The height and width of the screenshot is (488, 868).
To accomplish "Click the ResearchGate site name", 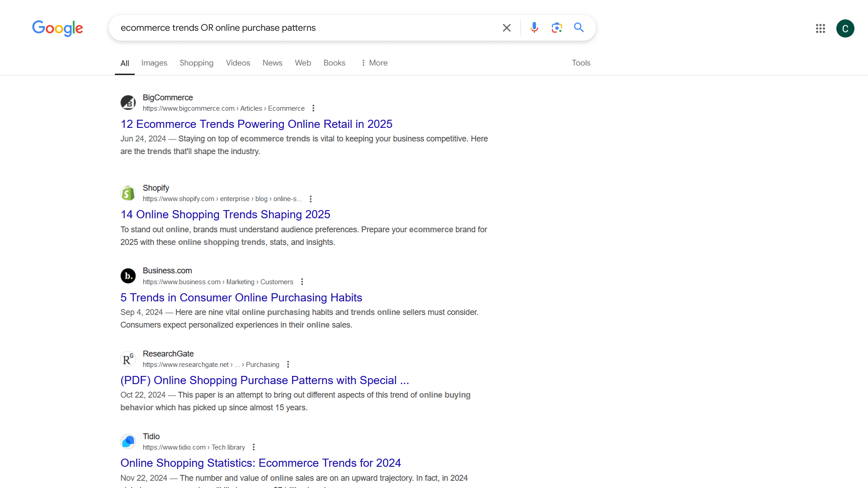I will (x=168, y=354).
